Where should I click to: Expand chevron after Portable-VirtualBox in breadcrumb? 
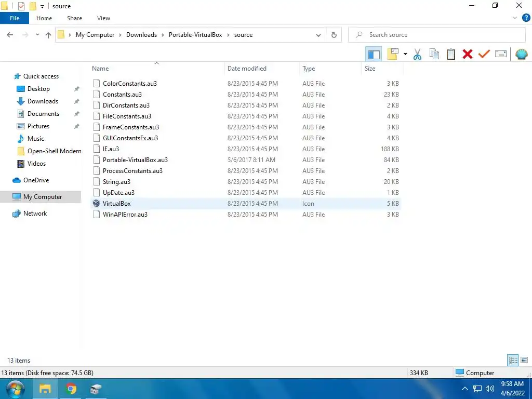point(228,35)
